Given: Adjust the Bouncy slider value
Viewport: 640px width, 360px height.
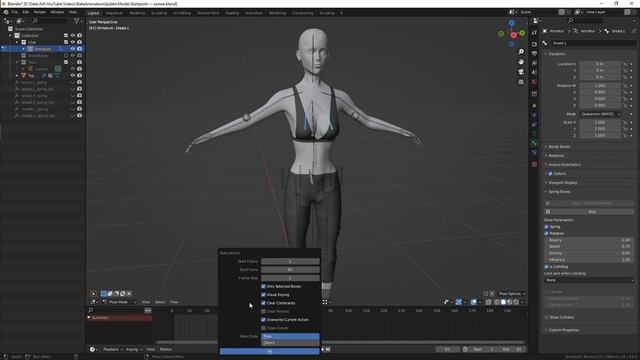Looking at the screenshot, I should 589,240.
